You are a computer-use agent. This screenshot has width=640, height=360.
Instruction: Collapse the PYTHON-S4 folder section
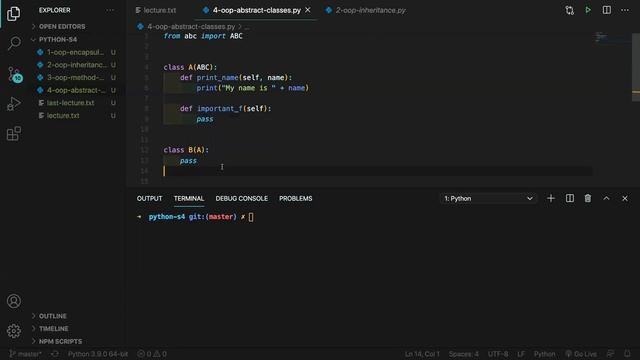[x=58, y=40]
